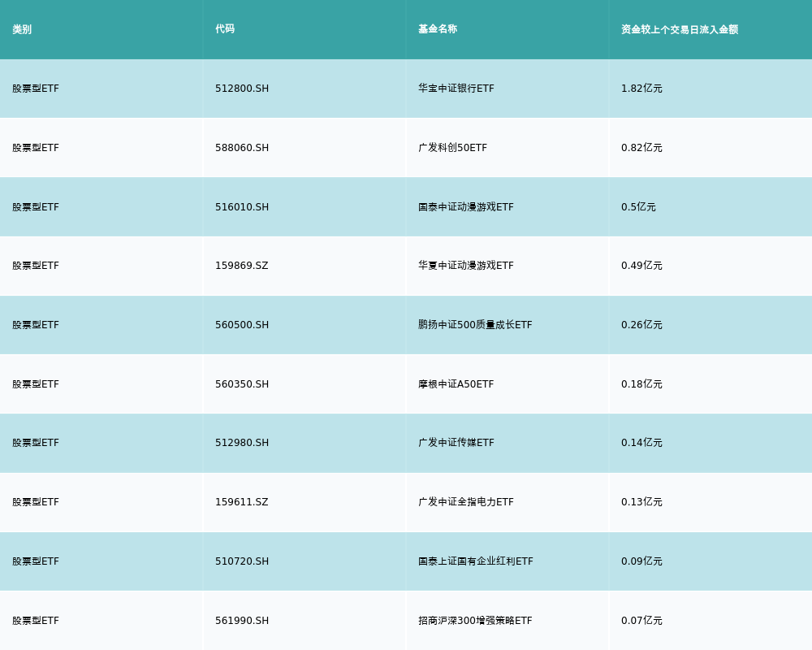Viewport: 812px width, 650px height.
Task: Click fund name 广发科创50ETF
Action: click(453, 148)
